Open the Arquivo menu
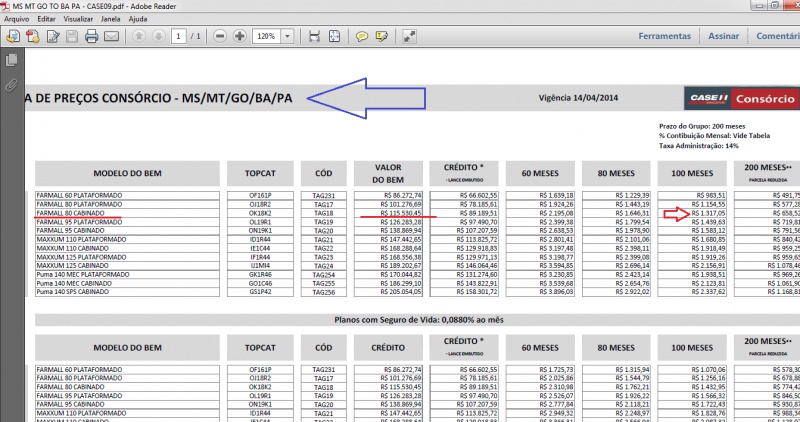The width and height of the screenshot is (800, 422). (16, 19)
